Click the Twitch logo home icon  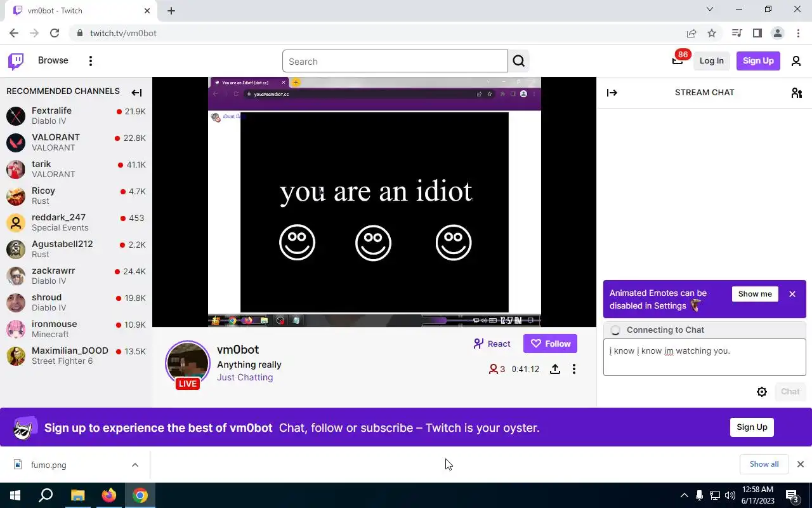click(x=16, y=61)
